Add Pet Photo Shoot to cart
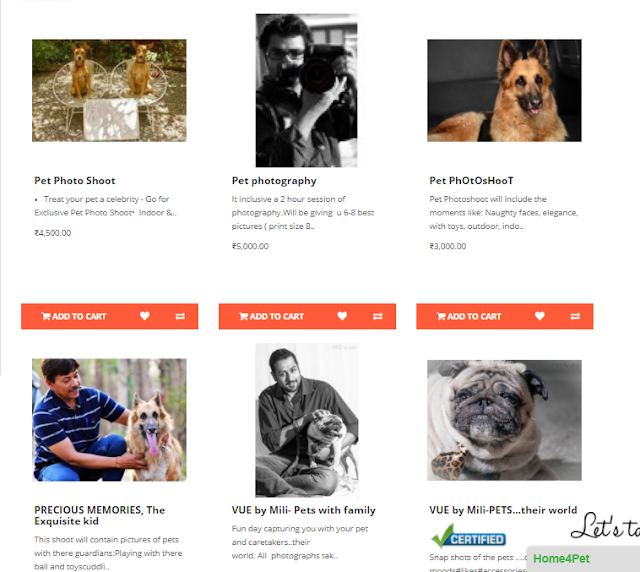Image resolution: width=640 pixels, height=572 pixels. pos(74,316)
